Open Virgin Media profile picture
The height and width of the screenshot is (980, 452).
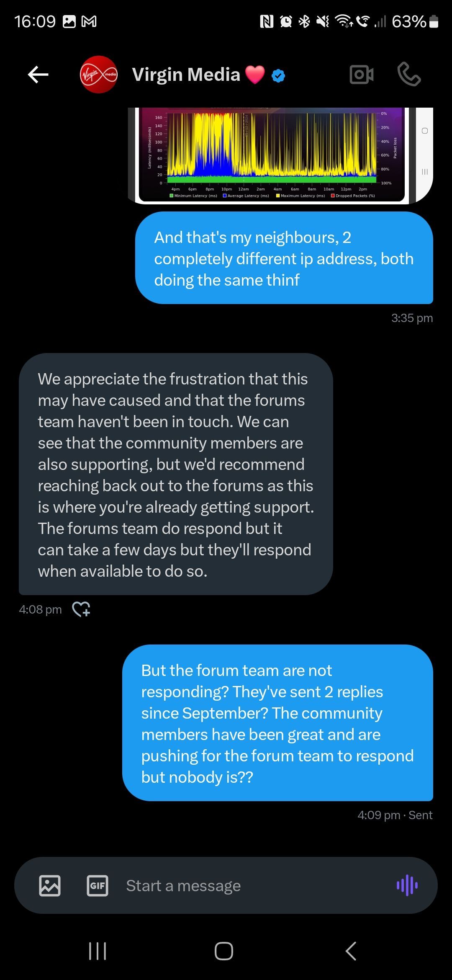98,75
